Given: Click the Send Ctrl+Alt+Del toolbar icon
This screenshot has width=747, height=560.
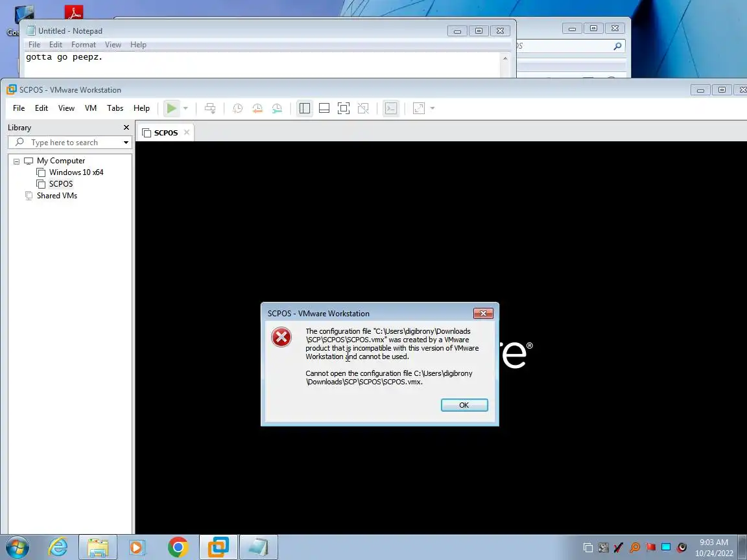Looking at the screenshot, I should point(210,109).
